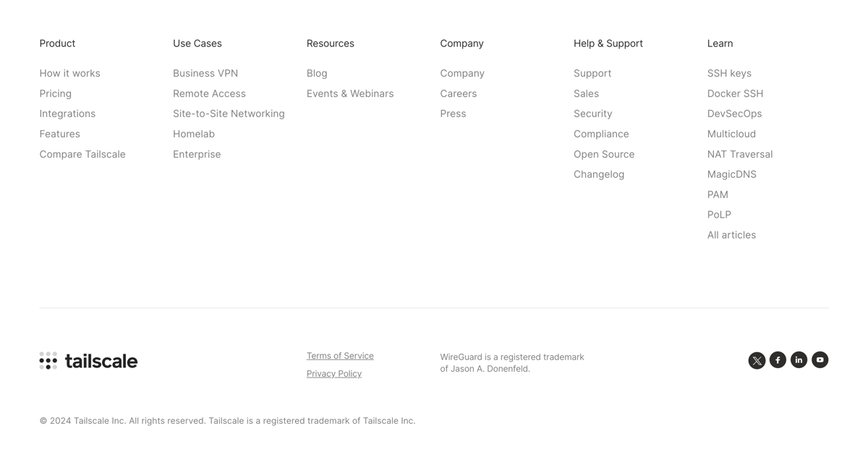
Task: Open the Changelog page
Action: [599, 174]
